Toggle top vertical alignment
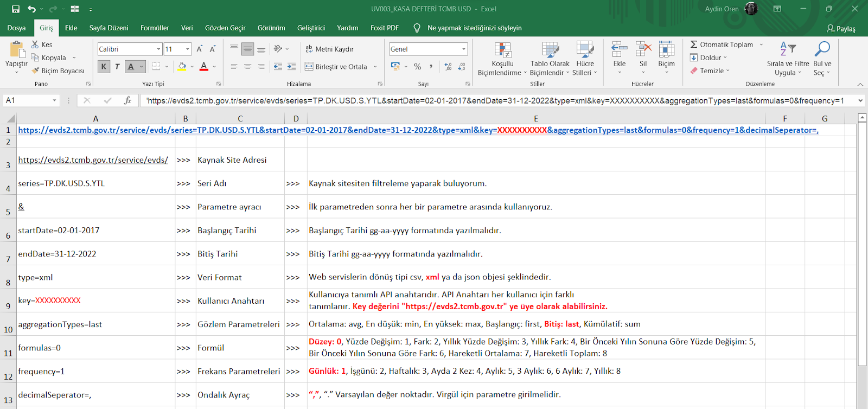868x409 pixels. 234,49
